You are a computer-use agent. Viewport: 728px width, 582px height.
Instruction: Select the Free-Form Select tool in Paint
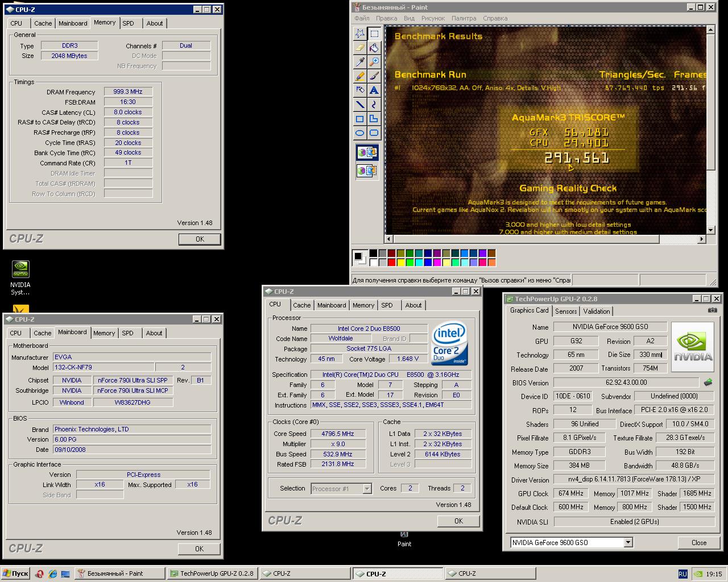click(x=360, y=33)
